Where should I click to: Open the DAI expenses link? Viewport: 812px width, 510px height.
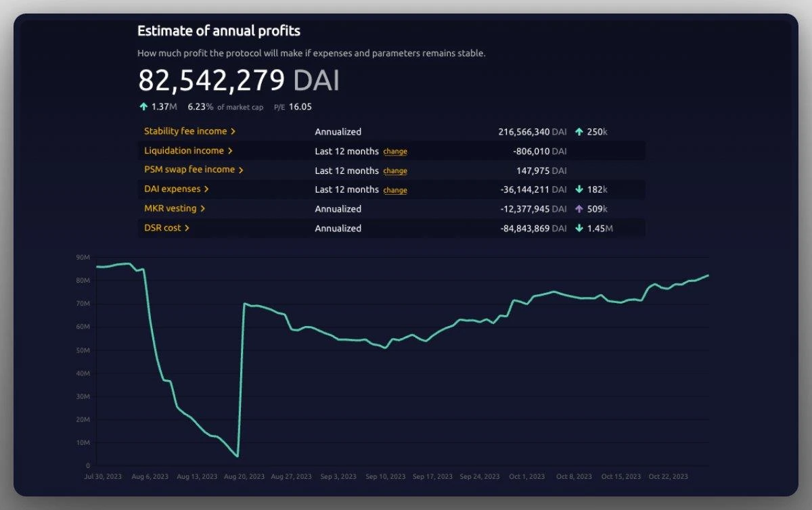pos(172,189)
